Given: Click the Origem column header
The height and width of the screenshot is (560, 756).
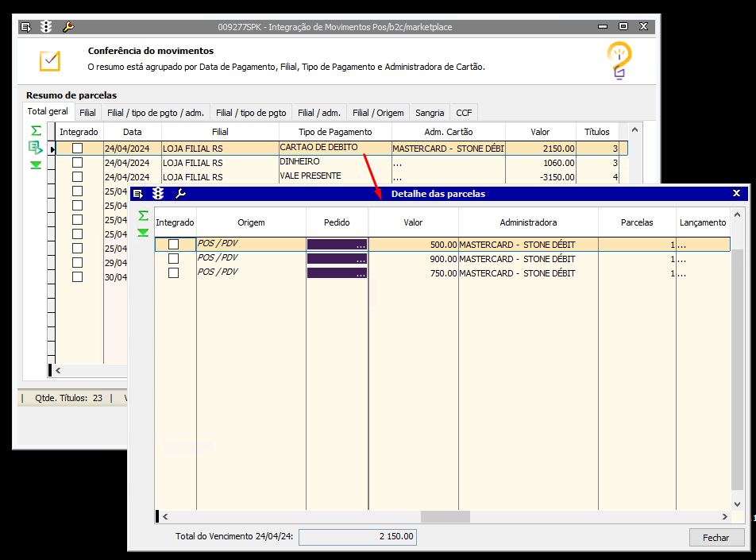Looking at the screenshot, I should point(251,222).
